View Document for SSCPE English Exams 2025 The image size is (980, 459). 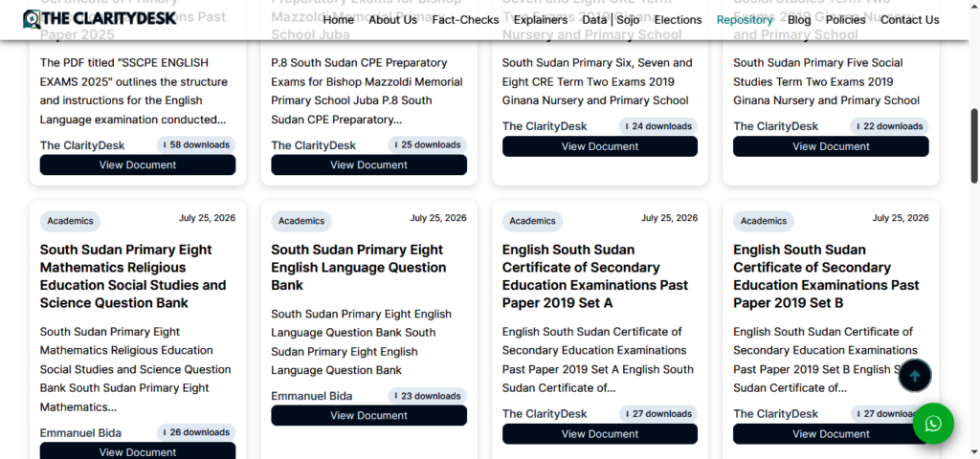pos(138,164)
